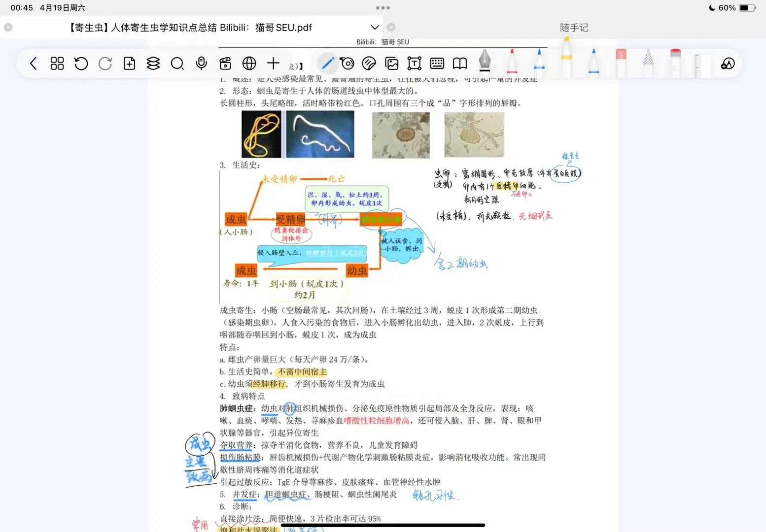Viewport: 766px width, 532px height.
Task: Tap the orange 幼虫 box in the diagram
Action: click(x=357, y=270)
